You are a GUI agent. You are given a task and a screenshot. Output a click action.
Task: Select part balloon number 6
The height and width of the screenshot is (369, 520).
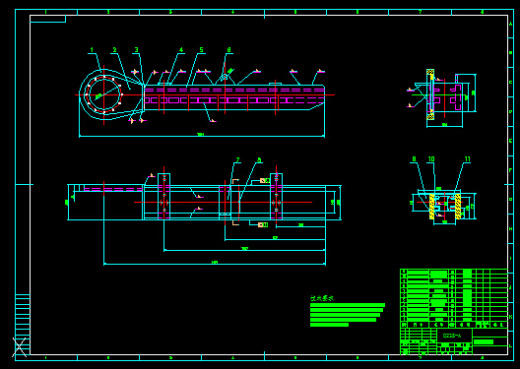229,50
